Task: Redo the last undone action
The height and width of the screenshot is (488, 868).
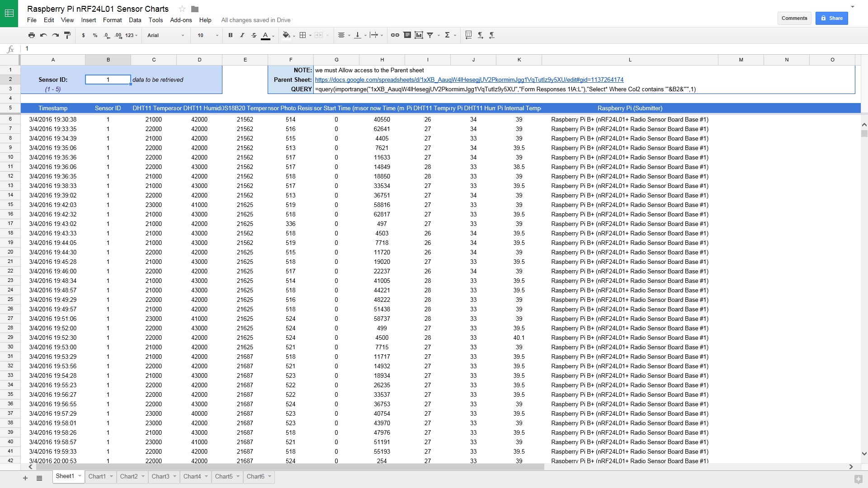Action: [55, 35]
